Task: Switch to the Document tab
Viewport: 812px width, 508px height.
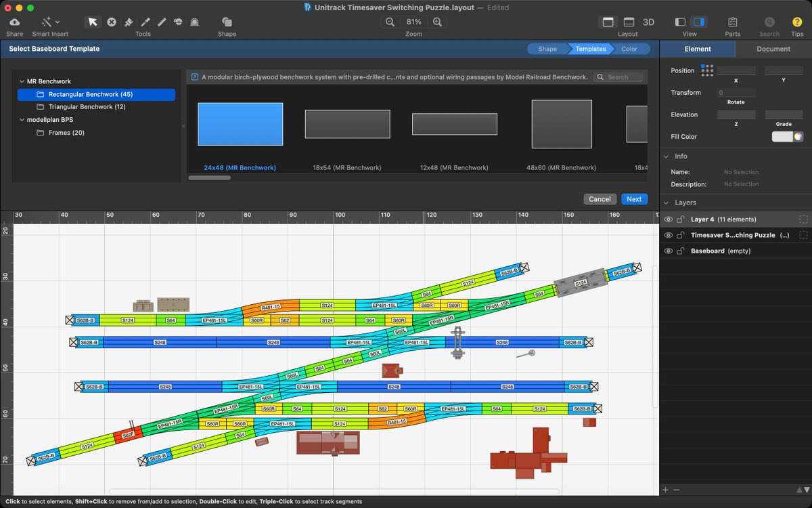Action: coord(773,49)
